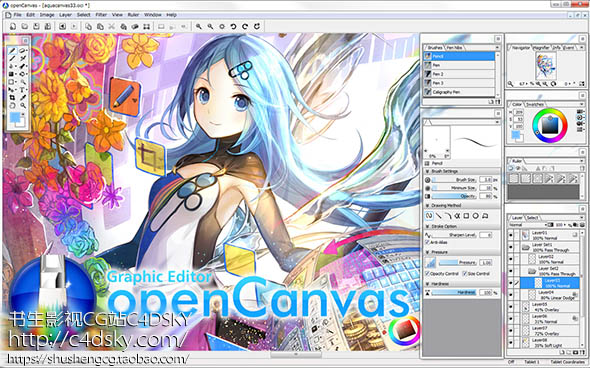
Task: Hide Layer Set1 using its eye icon
Action: (x=511, y=247)
